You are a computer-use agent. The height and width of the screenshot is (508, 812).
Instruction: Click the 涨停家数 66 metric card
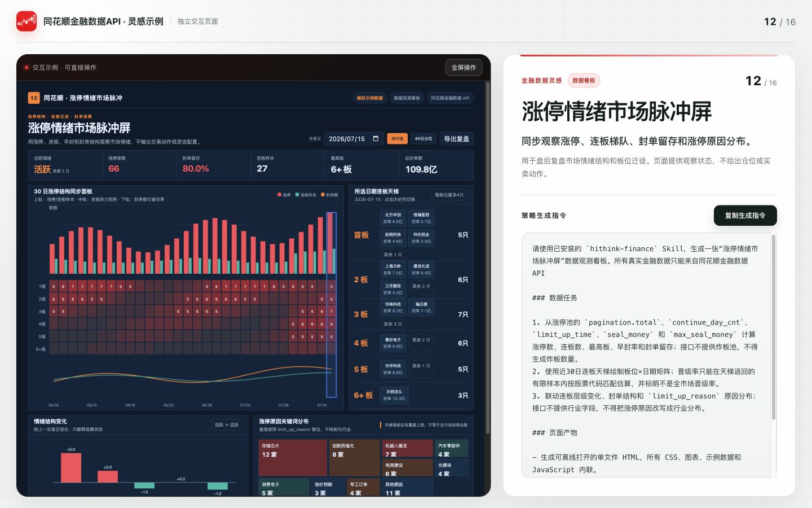pyautogui.click(x=139, y=165)
